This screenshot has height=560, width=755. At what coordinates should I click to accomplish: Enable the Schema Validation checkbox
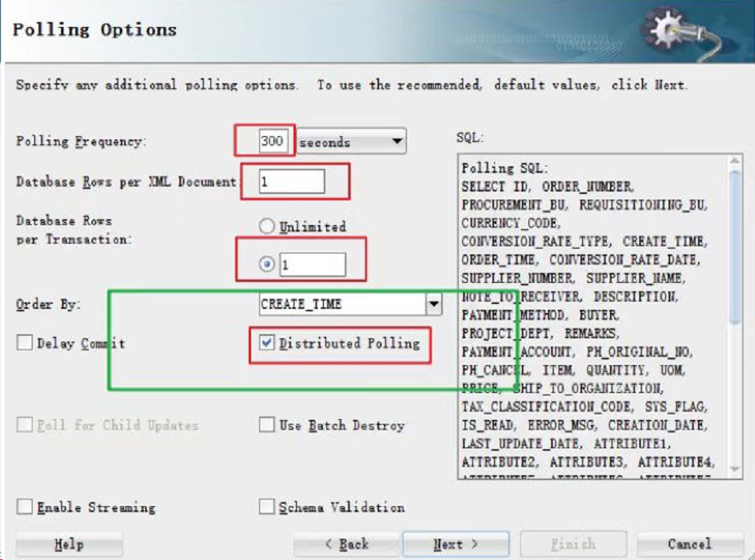tap(267, 506)
